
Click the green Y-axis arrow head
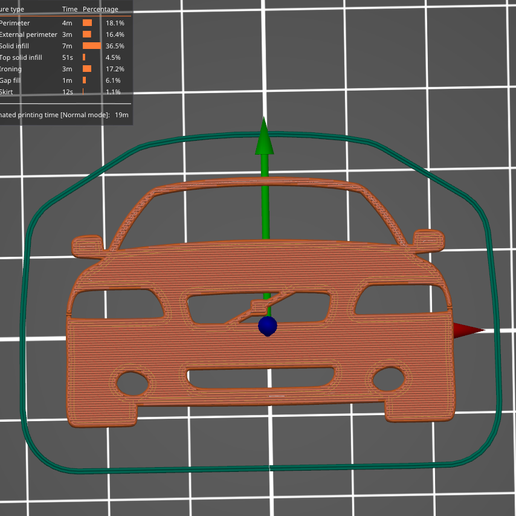click(264, 136)
